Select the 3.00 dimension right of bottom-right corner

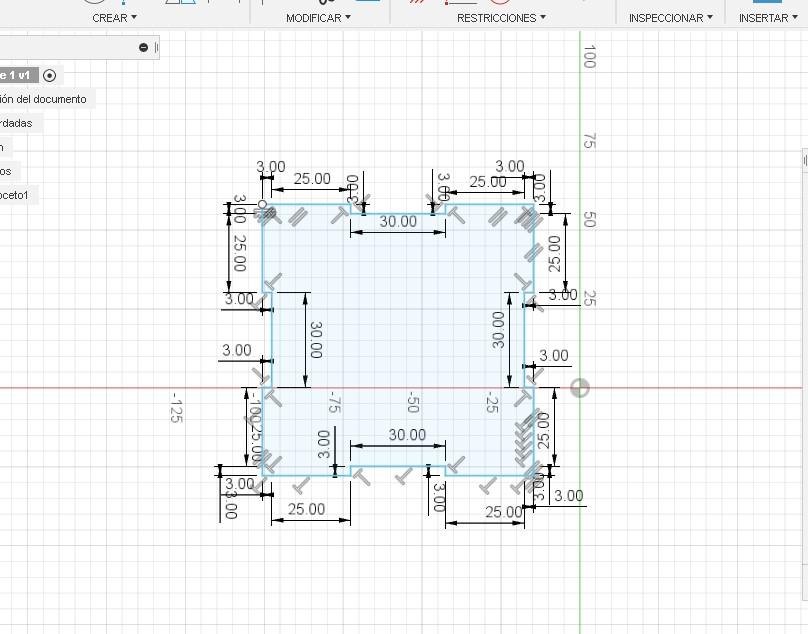(568, 495)
